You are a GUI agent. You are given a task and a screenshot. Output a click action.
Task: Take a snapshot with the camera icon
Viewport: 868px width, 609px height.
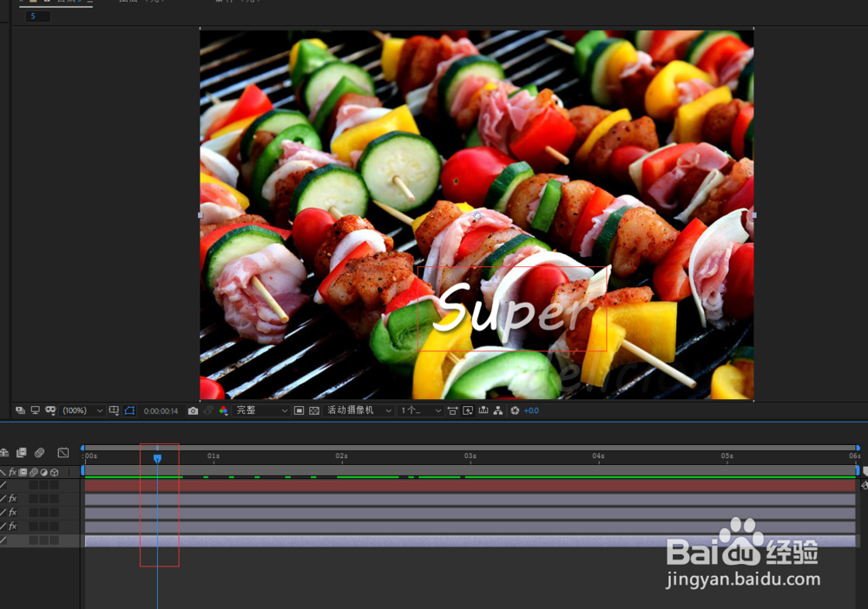pos(193,410)
